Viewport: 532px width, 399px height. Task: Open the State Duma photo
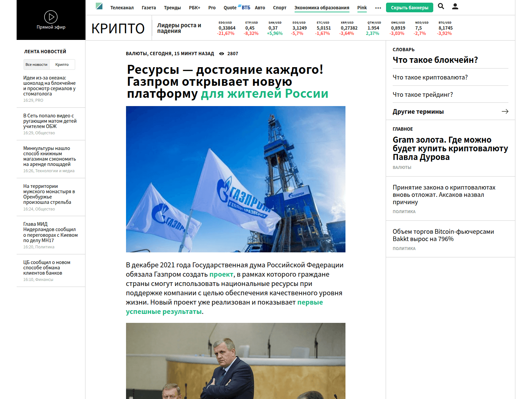click(x=236, y=361)
